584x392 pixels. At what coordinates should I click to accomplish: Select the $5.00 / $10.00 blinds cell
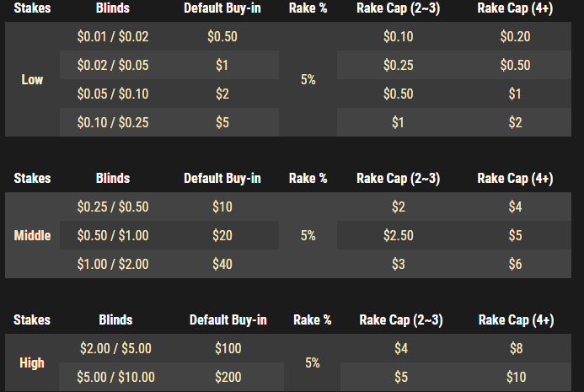[x=115, y=378]
